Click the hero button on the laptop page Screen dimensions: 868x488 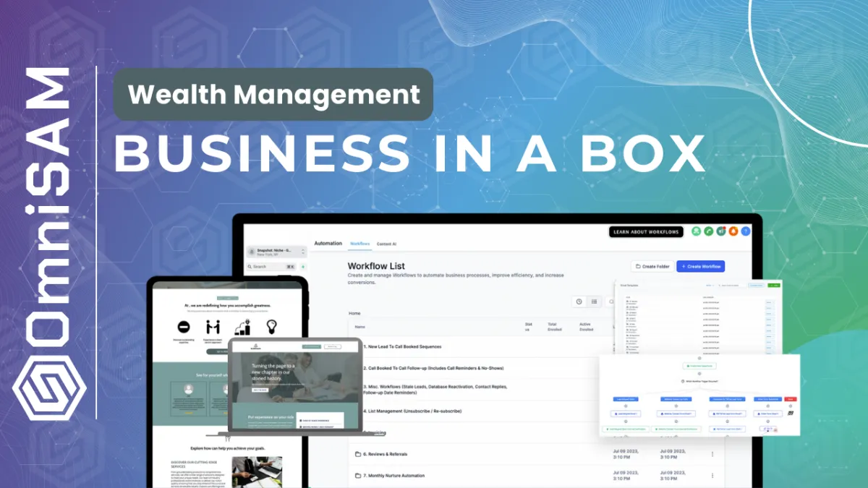click(x=259, y=390)
